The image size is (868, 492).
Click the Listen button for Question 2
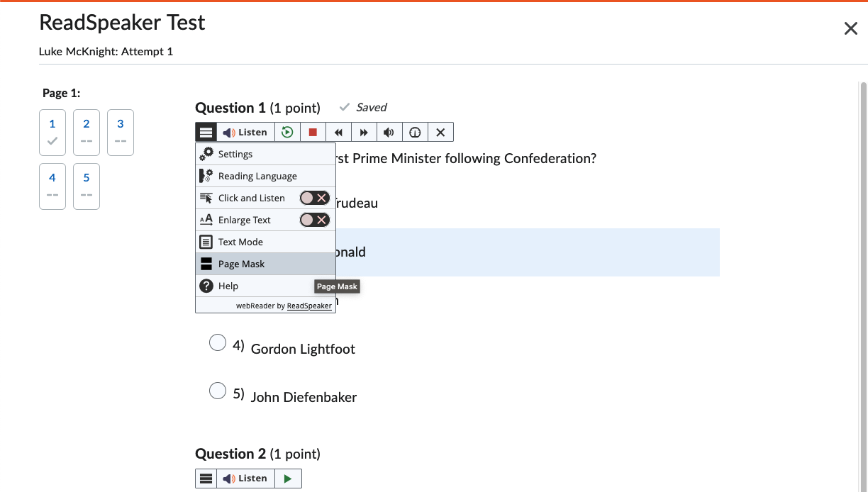point(245,479)
